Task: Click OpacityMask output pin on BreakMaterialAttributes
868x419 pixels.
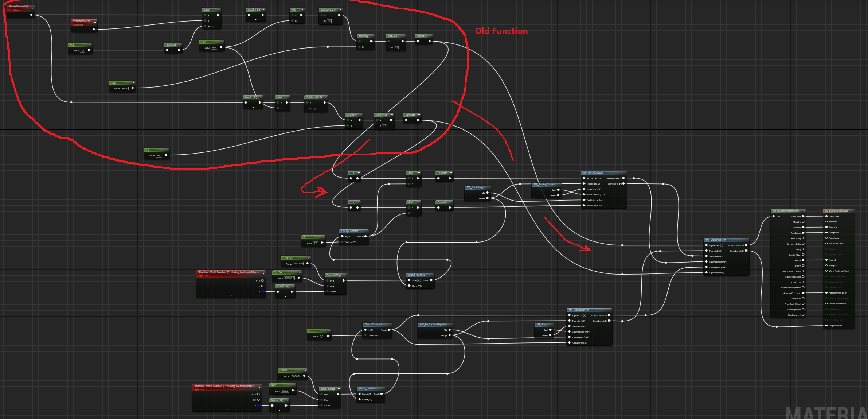Action: 803,255
